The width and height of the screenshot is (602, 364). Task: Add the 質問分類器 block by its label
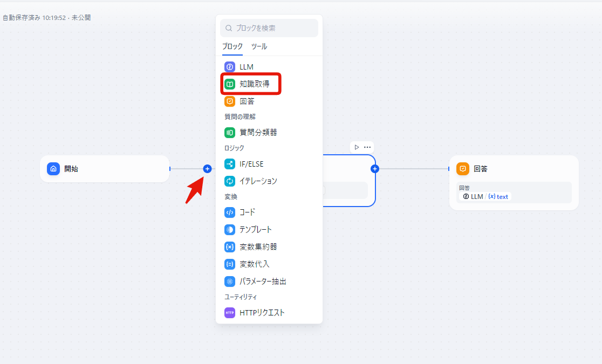click(258, 133)
